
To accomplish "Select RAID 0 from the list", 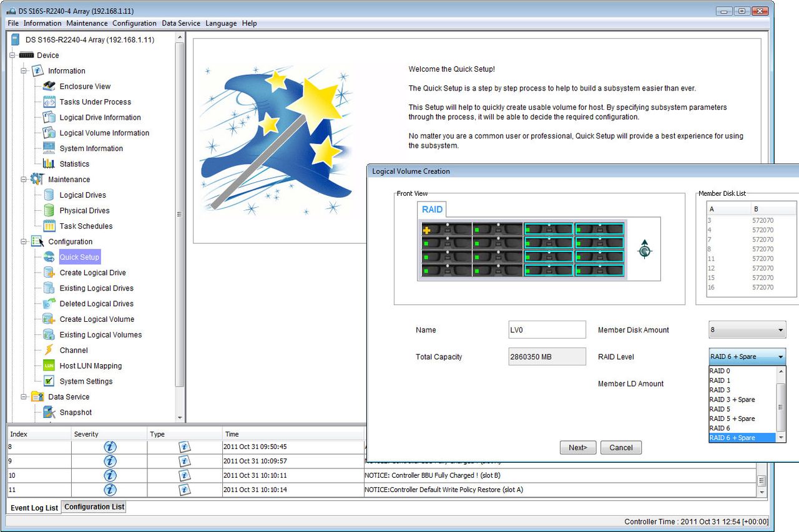I will click(742, 371).
